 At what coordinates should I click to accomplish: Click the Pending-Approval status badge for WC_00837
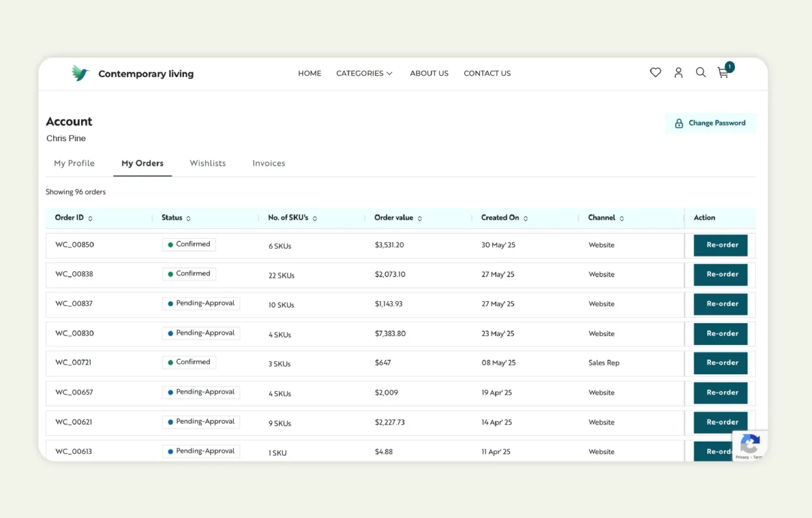click(201, 303)
